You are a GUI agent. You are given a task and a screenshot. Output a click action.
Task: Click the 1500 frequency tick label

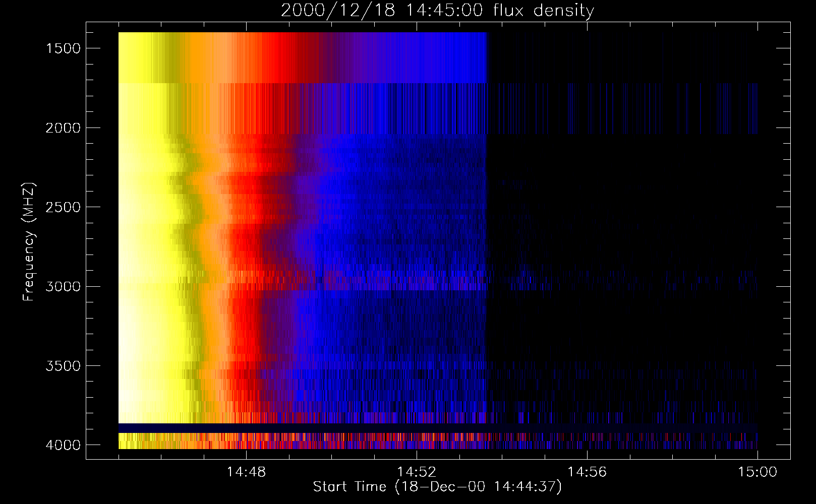point(63,48)
